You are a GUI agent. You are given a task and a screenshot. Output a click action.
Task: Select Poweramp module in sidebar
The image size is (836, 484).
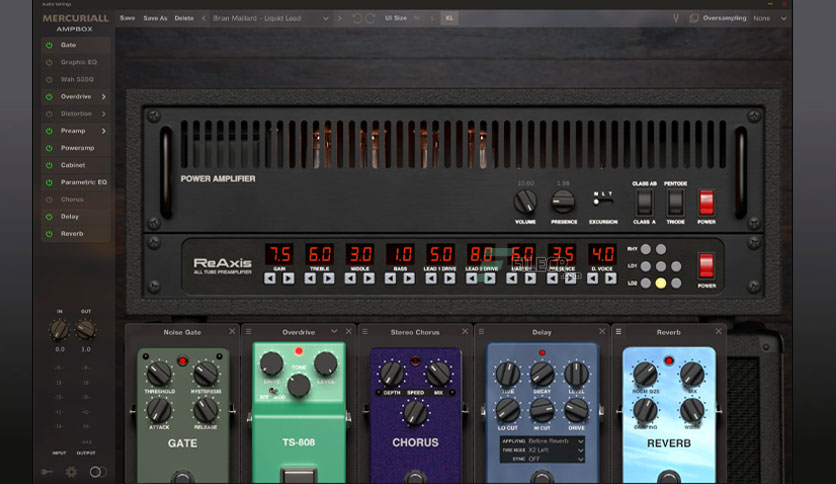click(x=77, y=148)
